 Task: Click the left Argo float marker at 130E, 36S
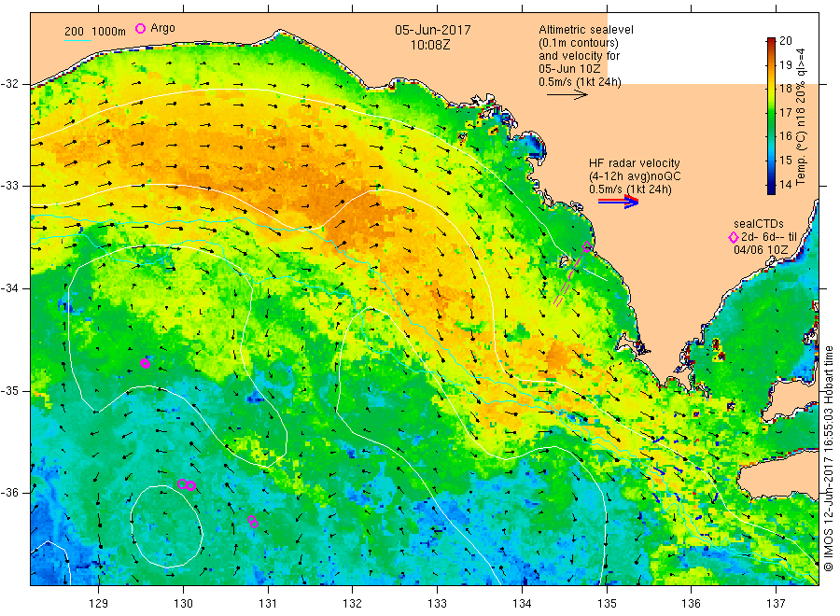click(x=182, y=483)
